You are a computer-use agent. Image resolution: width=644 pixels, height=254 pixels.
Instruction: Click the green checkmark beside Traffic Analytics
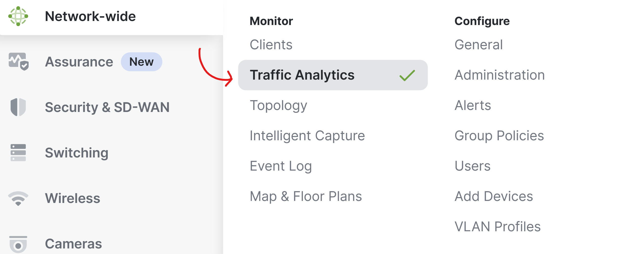point(407,75)
